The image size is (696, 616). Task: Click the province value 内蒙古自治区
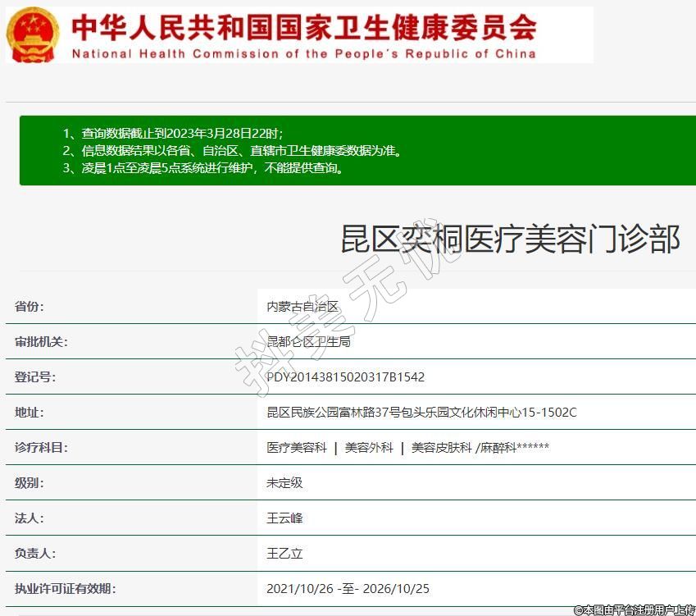click(x=303, y=307)
